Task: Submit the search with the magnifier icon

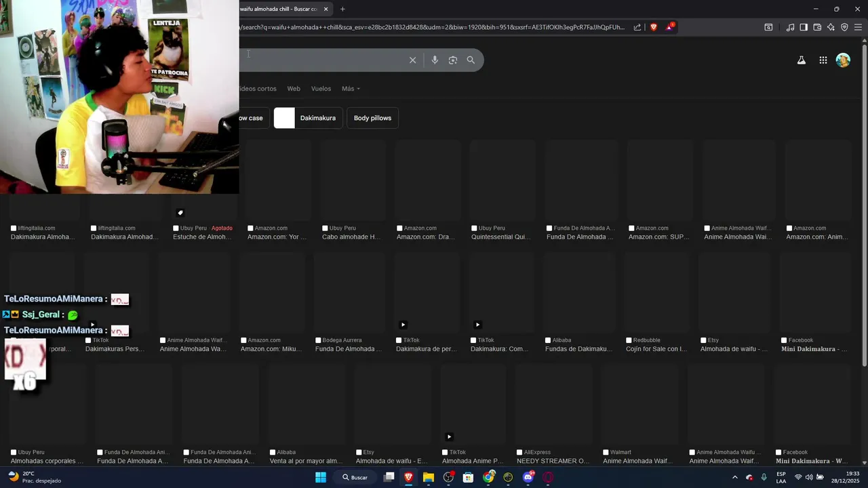Action: [x=471, y=60]
